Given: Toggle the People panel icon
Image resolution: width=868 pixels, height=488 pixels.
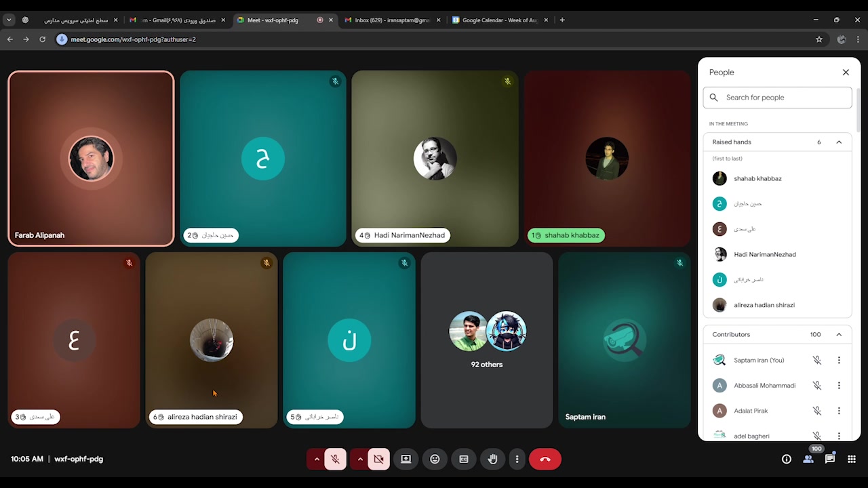Looking at the screenshot, I should 808,459.
